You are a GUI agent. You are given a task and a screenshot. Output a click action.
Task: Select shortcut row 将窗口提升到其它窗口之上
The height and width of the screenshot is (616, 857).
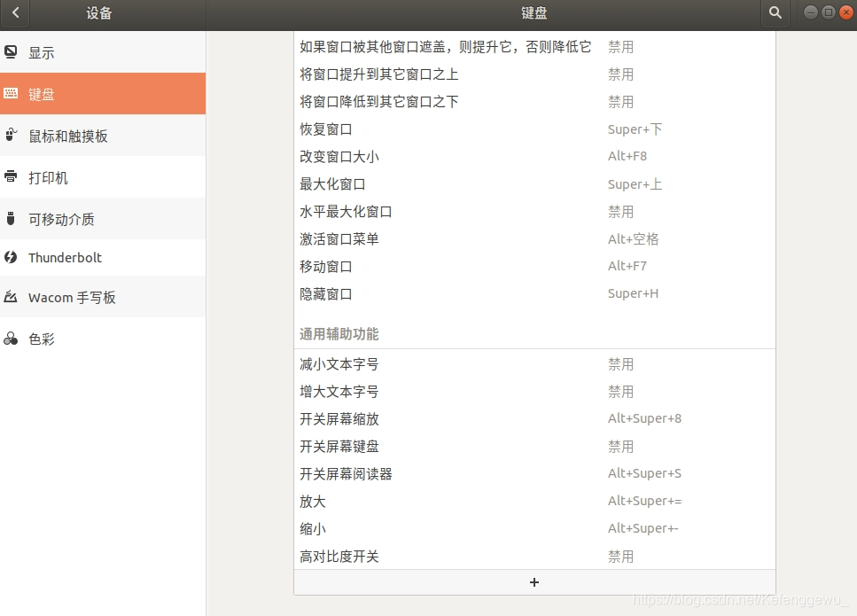tap(534, 74)
